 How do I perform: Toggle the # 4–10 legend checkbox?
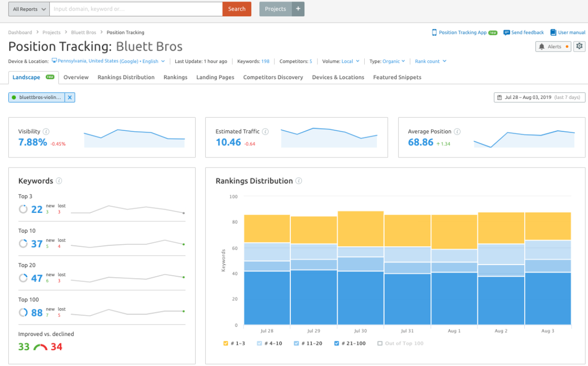click(x=259, y=343)
